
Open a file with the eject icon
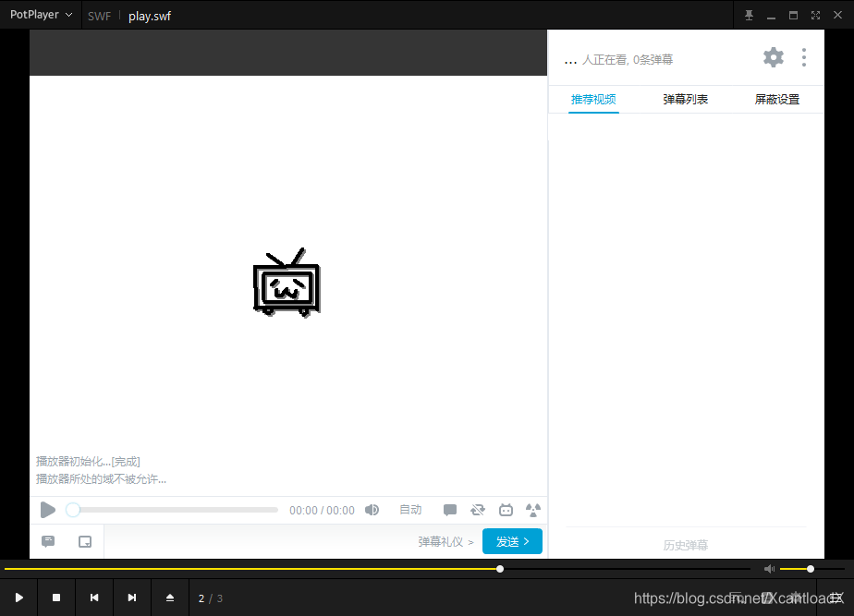pos(170,598)
